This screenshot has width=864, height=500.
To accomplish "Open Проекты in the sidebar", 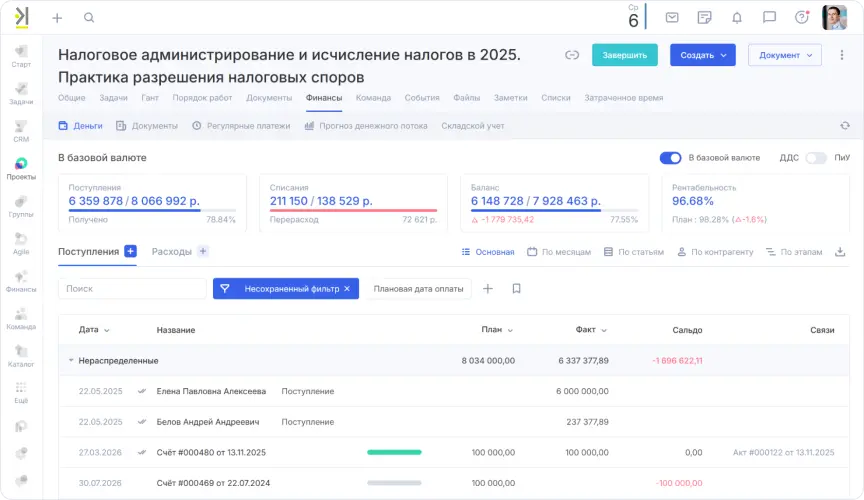I will click(x=21, y=169).
